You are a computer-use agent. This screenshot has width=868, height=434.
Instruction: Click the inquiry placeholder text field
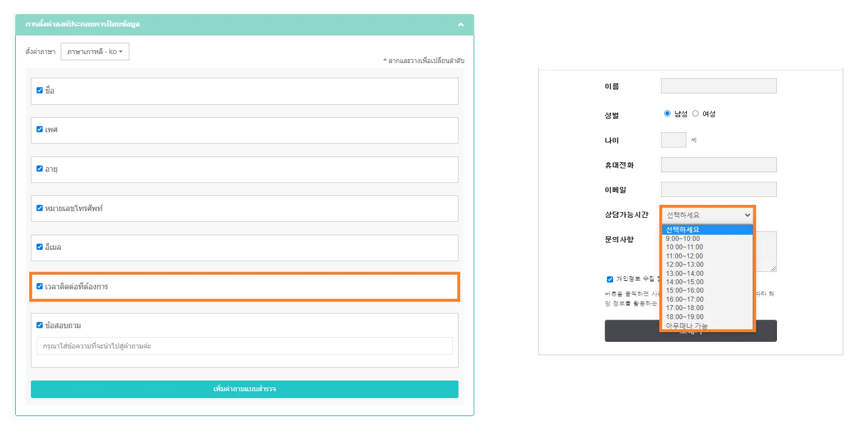point(244,346)
